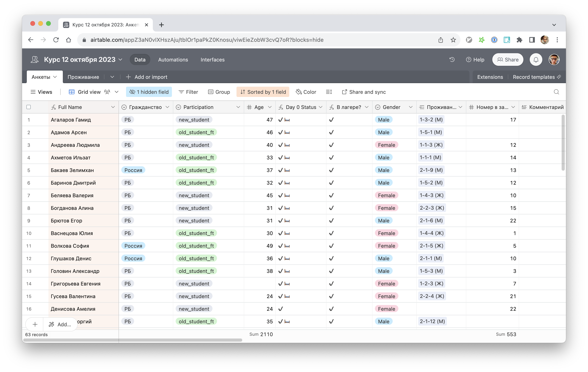Click the browser forward arrow
This screenshot has width=588, height=372.
tap(44, 40)
